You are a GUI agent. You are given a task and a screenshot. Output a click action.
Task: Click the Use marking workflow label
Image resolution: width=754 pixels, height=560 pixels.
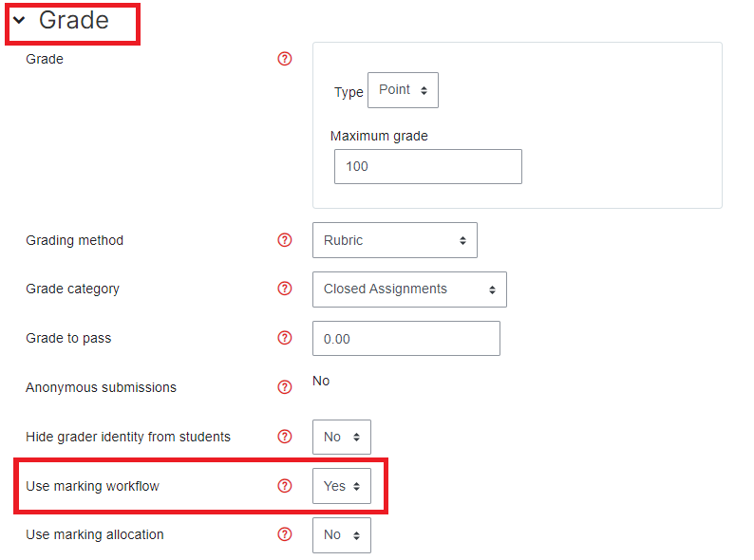click(92, 486)
